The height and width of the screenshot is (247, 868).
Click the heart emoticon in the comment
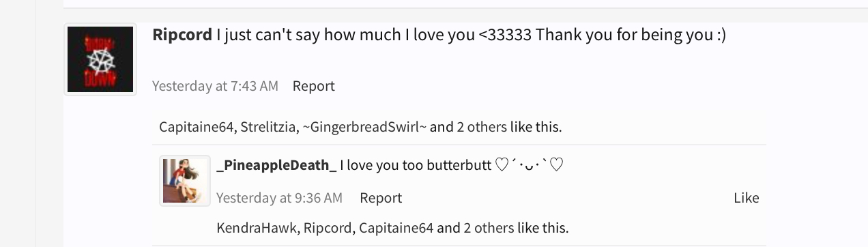coord(529,164)
